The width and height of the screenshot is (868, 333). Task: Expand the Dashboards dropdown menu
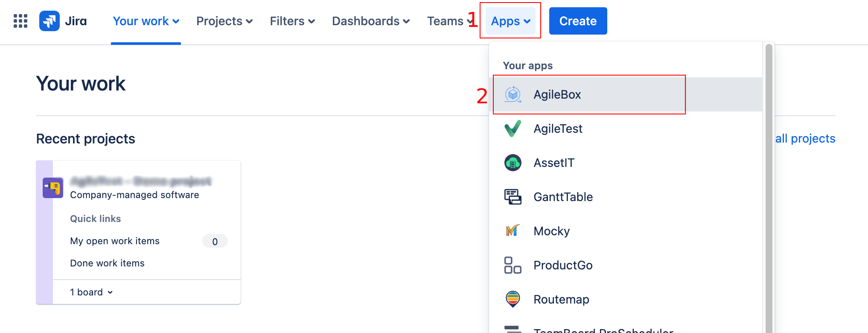pyautogui.click(x=371, y=21)
